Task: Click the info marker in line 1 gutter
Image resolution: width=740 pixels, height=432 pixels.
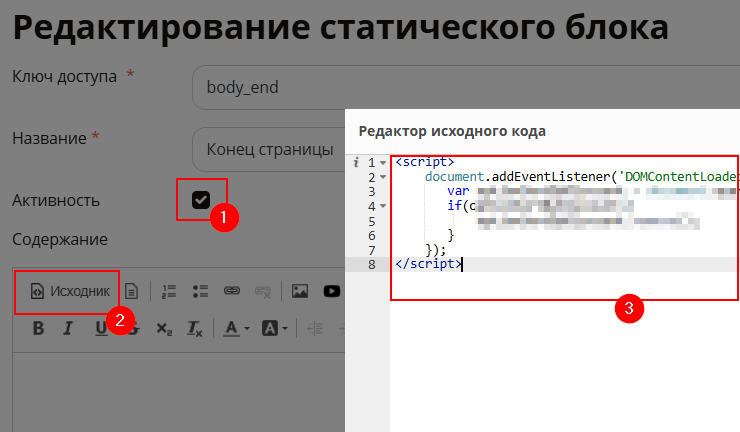Action: 356,162
